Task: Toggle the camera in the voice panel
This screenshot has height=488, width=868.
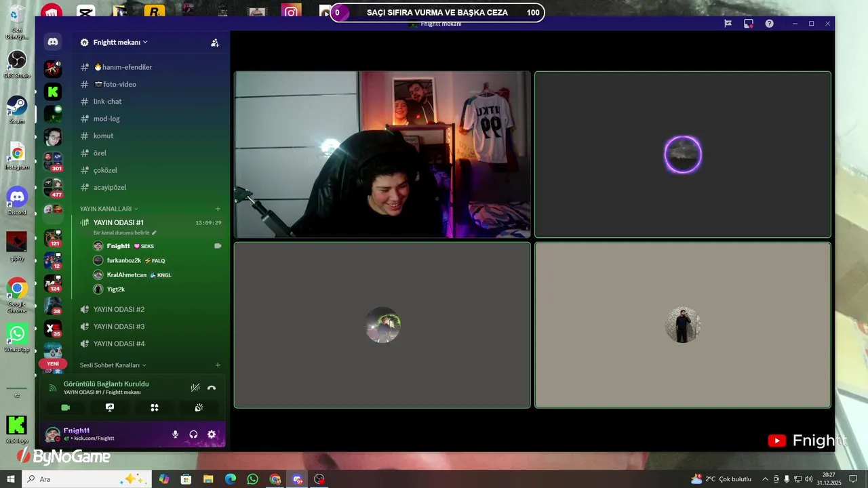Action: [x=66, y=407]
